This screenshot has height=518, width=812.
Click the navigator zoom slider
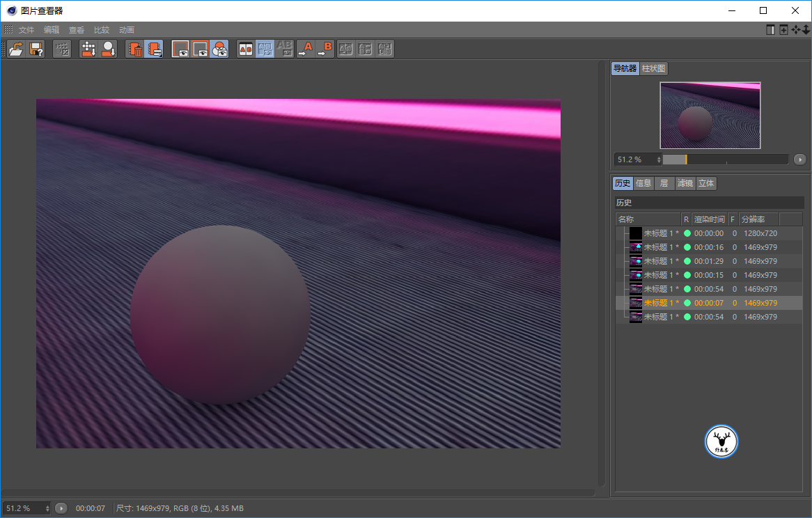(x=725, y=159)
